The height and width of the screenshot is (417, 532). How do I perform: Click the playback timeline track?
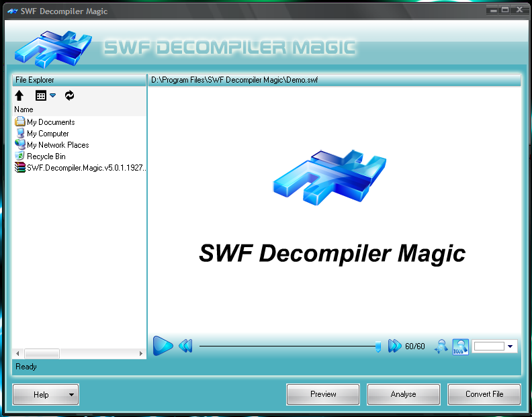click(x=287, y=346)
